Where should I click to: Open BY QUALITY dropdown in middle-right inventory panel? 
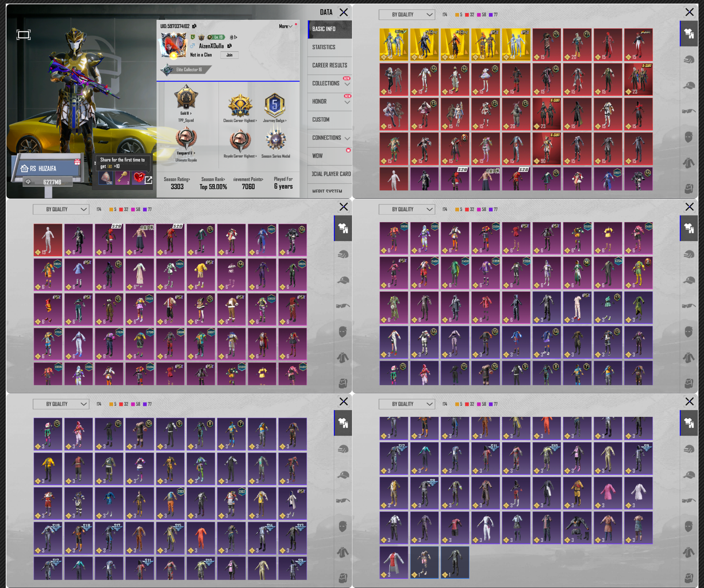tap(407, 209)
